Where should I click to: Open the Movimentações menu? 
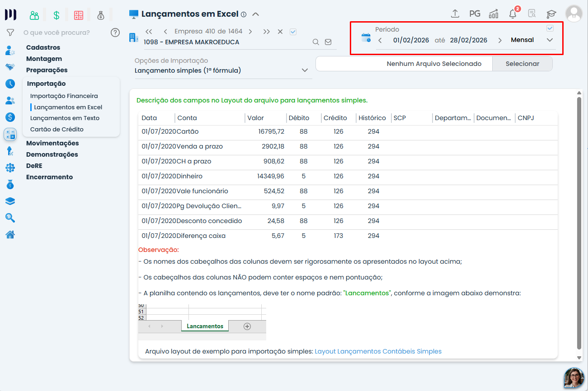(x=52, y=143)
